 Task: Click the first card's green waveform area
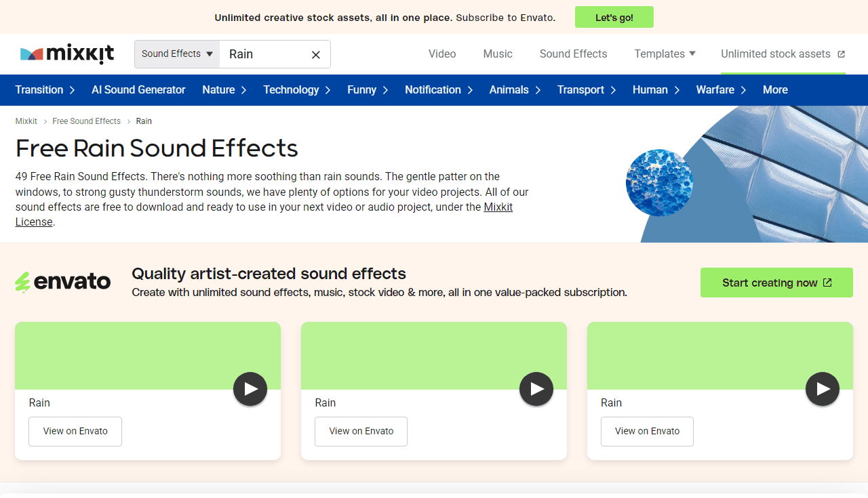coord(148,356)
